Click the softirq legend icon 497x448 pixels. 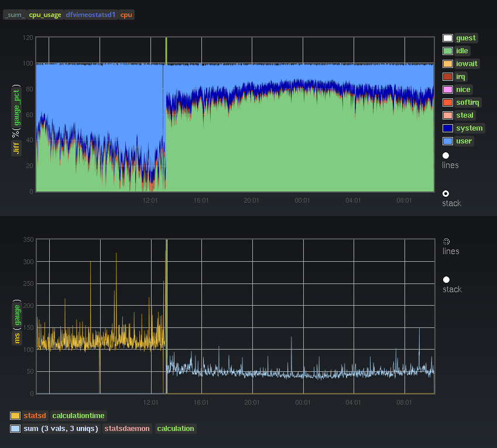click(x=446, y=102)
